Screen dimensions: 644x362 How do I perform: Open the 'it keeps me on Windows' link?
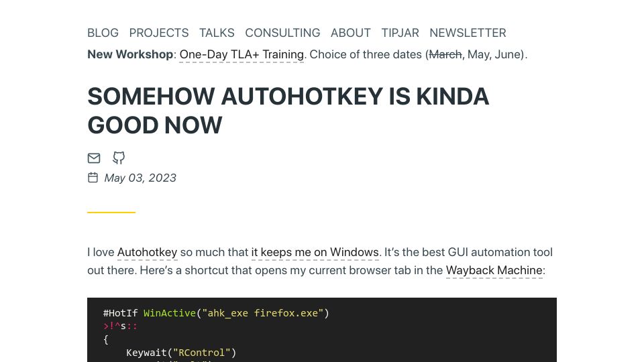coord(315,252)
